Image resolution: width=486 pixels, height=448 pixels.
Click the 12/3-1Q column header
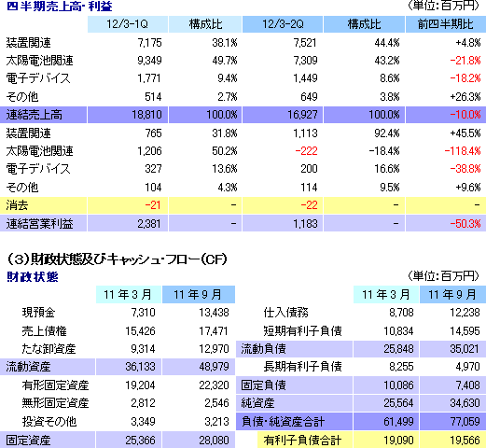[x=128, y=24]
